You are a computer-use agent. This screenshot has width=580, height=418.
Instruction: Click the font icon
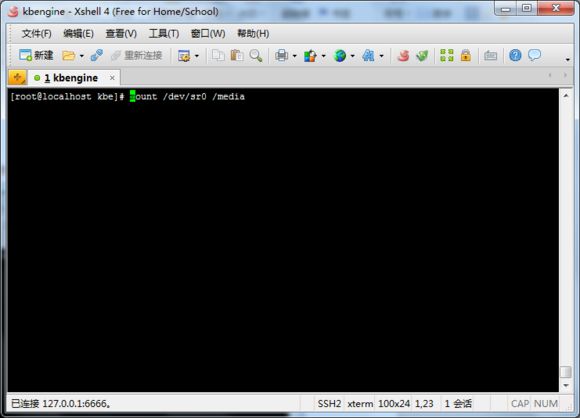(x=368, y=55)
